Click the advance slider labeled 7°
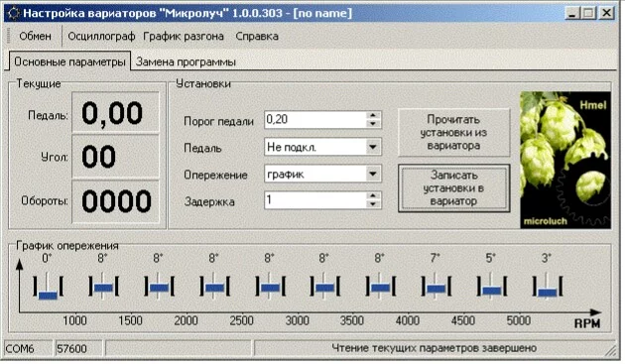625x364 pixels. pyautogui.click(x=436, y=287)
